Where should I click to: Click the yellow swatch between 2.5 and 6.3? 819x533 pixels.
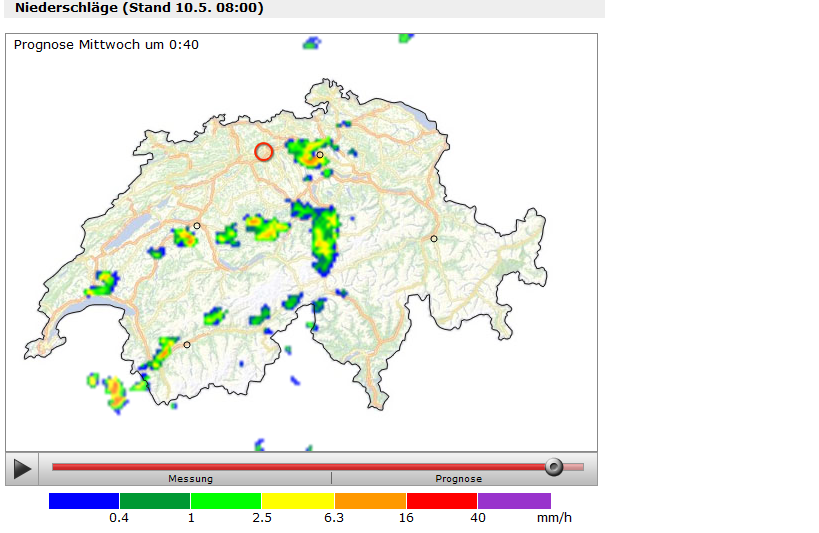298,501
